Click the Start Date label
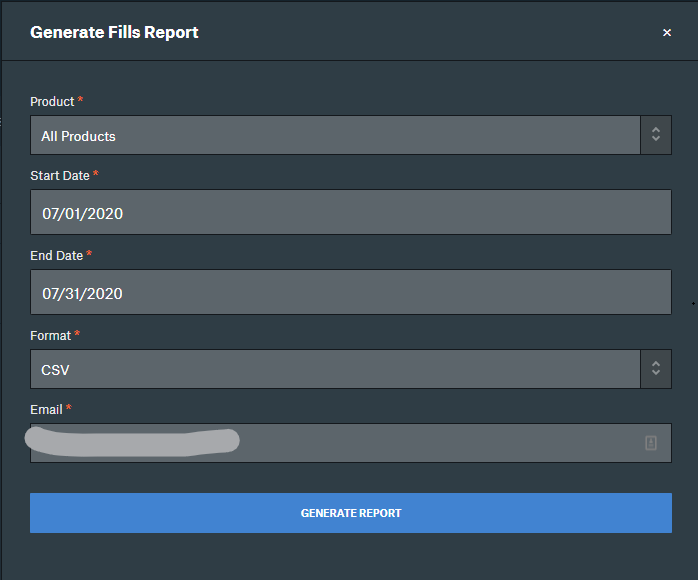 (60, 175)
